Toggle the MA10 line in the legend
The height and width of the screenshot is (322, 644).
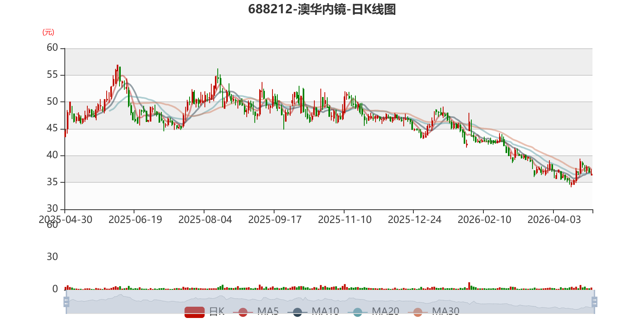pos(313,312)
